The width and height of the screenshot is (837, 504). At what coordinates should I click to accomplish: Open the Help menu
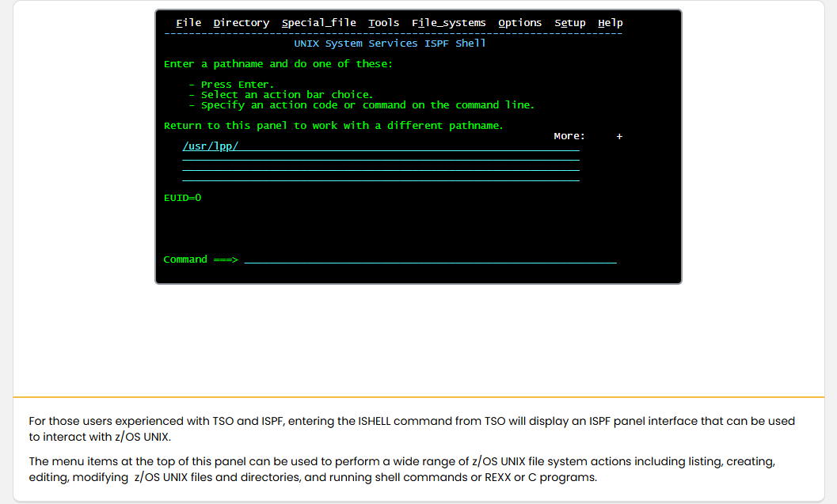coord(611,23)
